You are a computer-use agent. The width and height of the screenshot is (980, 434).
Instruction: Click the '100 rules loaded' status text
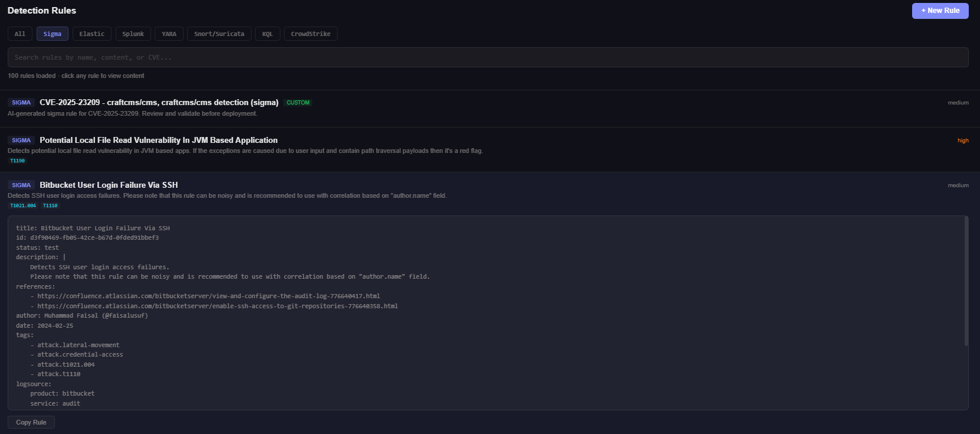tap(32, 76)
